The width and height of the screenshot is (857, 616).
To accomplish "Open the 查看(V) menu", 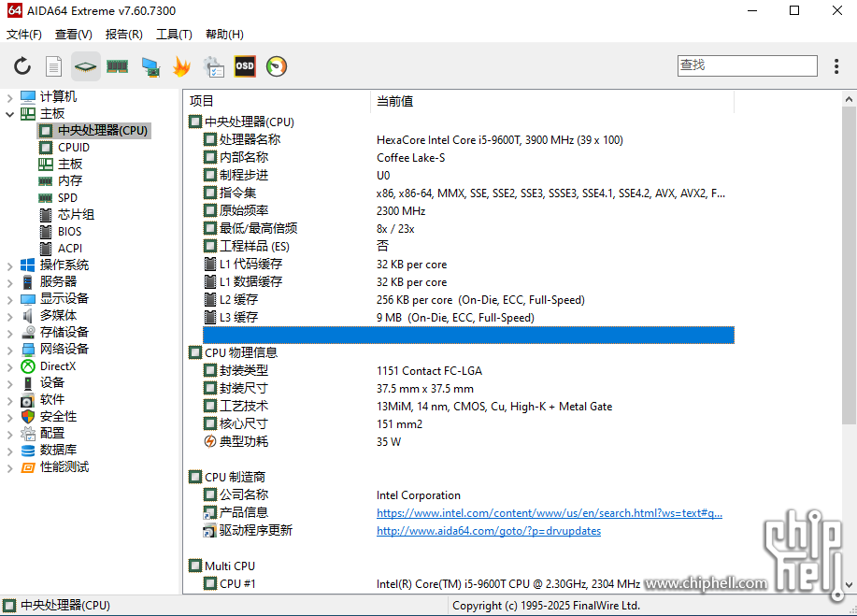I will (x=74, y=35).
